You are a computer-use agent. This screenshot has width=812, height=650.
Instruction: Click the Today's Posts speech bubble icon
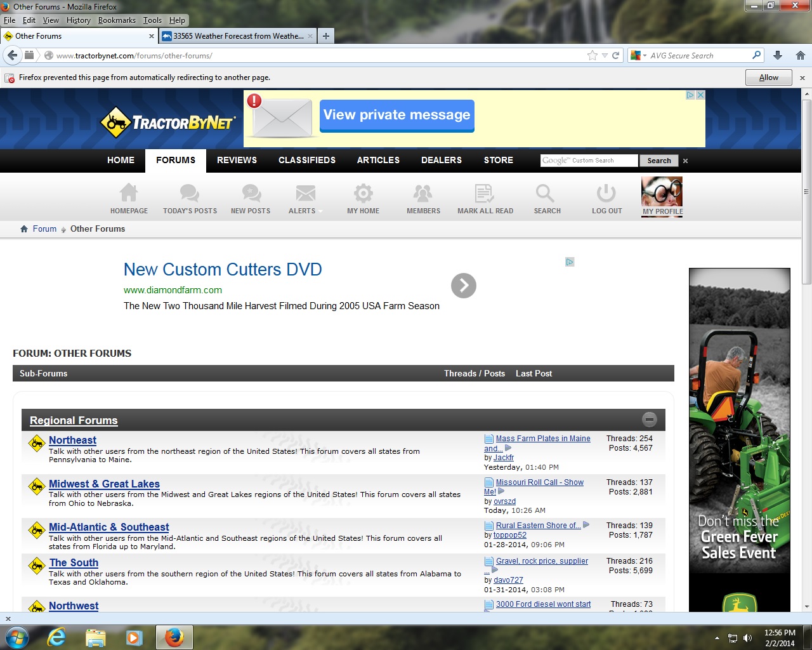click(x=190, y=193)
